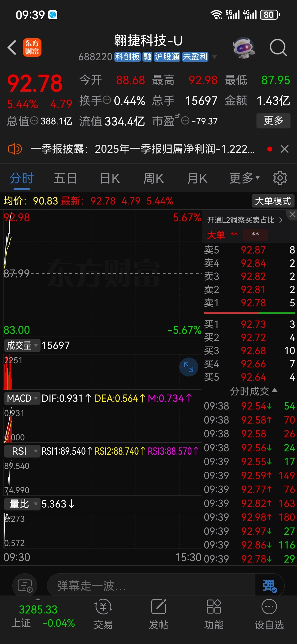Screen dimensions: 297x644
Task: Tap the 市盈 info icon
Action: tap(185, 121)
